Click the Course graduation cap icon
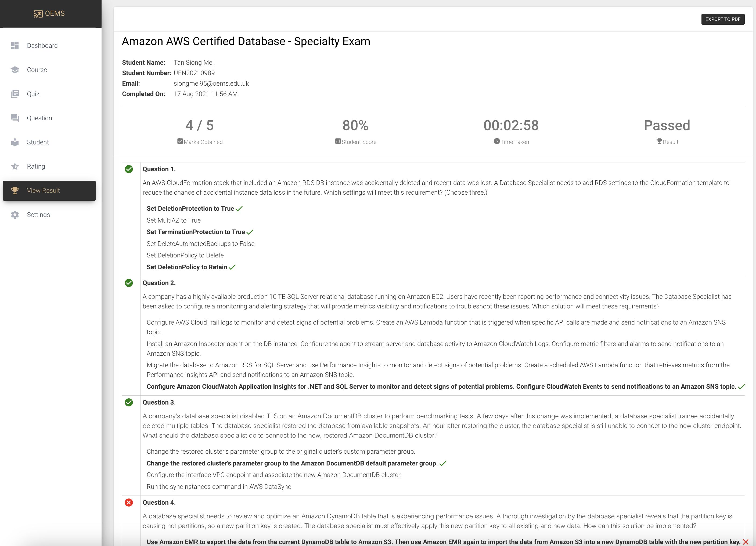756x546 pixels. [x=15, y=70]
